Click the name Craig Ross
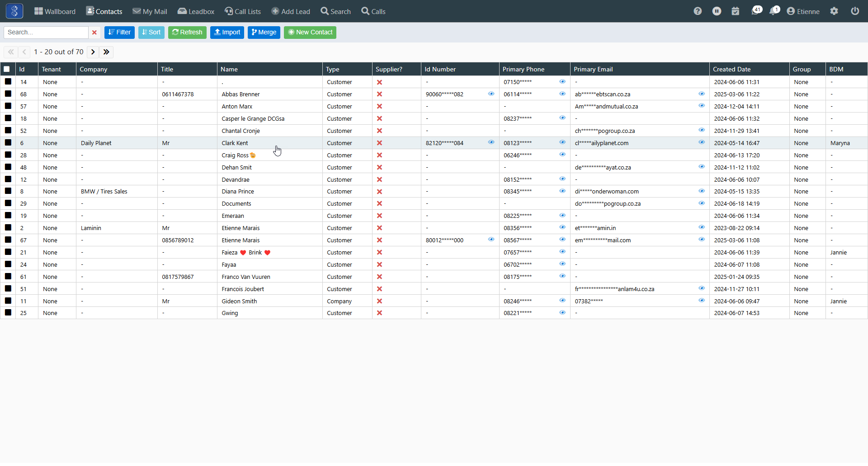The width and height of the screenshot is (868, 466). [x=235, y=155]
